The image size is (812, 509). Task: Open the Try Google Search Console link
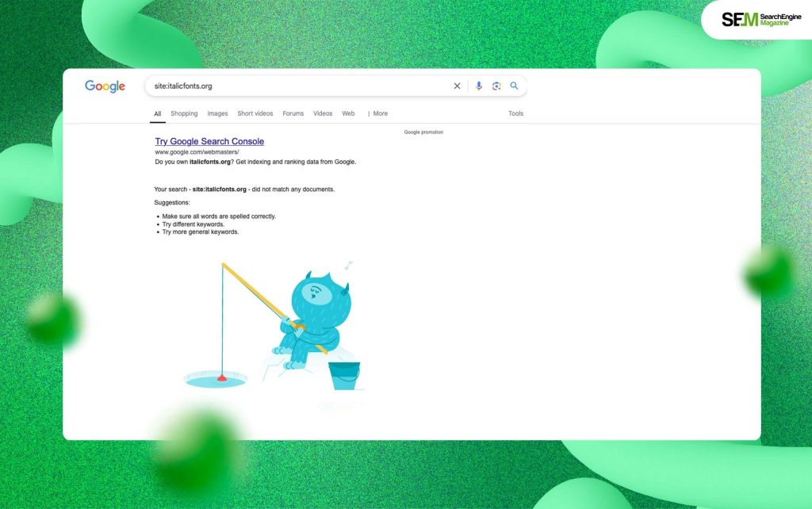(x=209, y=141)
